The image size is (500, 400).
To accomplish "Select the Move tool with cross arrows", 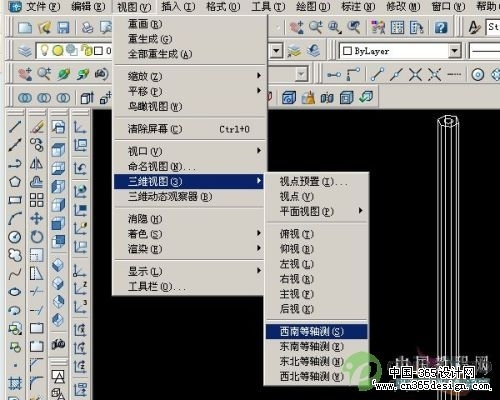I will (37, 219).
